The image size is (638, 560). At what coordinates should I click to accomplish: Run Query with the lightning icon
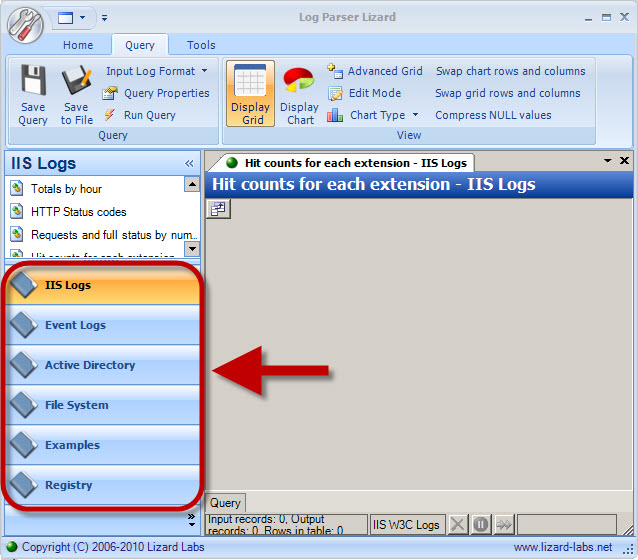pos(140,115)
